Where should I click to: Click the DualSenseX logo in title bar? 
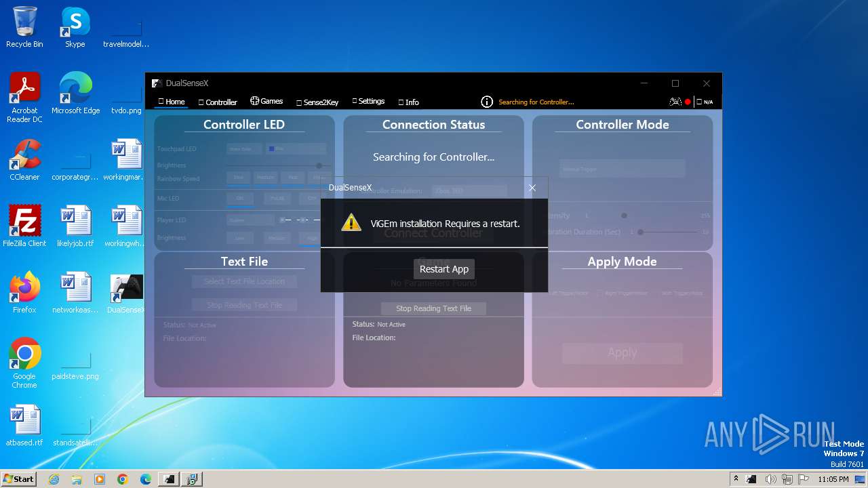coord(157,83)
